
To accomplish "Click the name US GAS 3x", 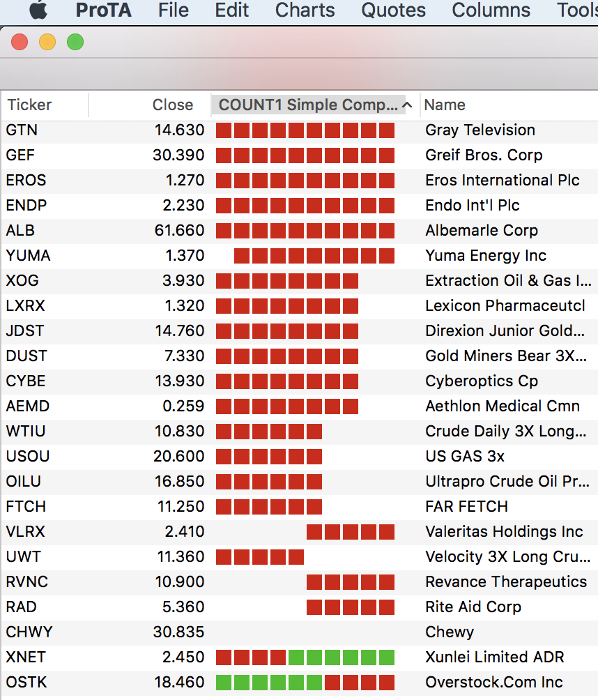I will (465, 456).
